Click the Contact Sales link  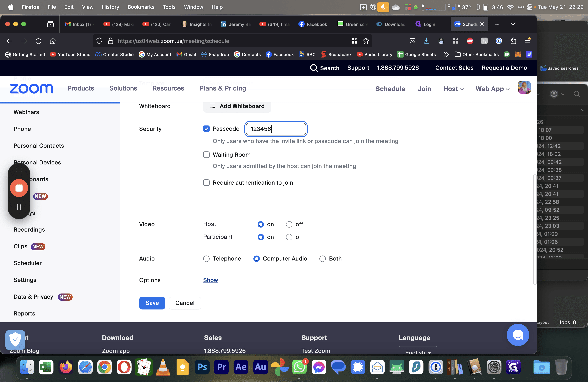coord(454,68)
